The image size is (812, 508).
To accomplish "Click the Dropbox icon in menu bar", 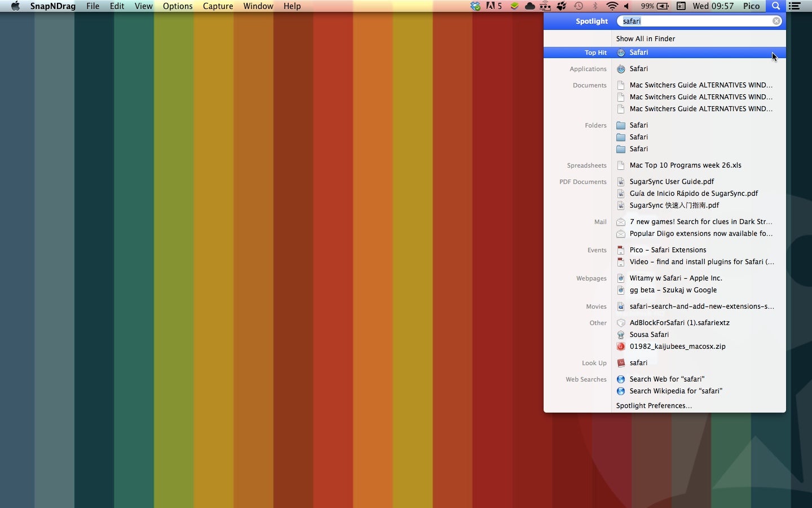I will pyautogui.click(x=475, y=6).
